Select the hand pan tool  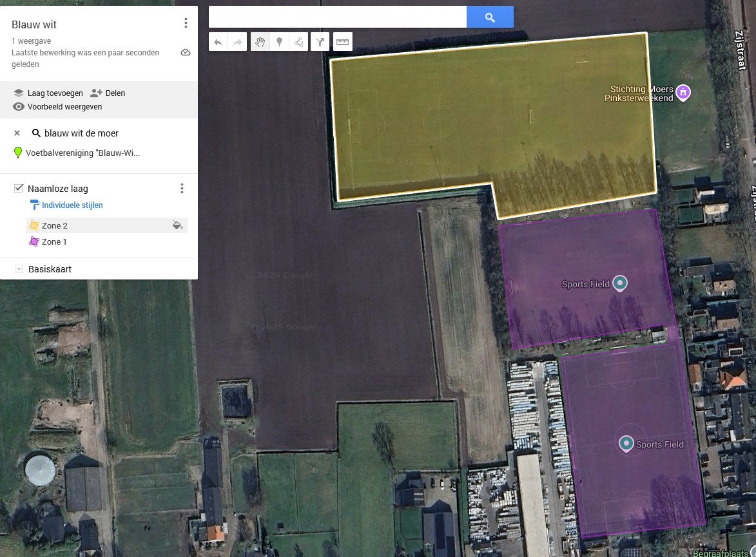(x=260, y=42)
